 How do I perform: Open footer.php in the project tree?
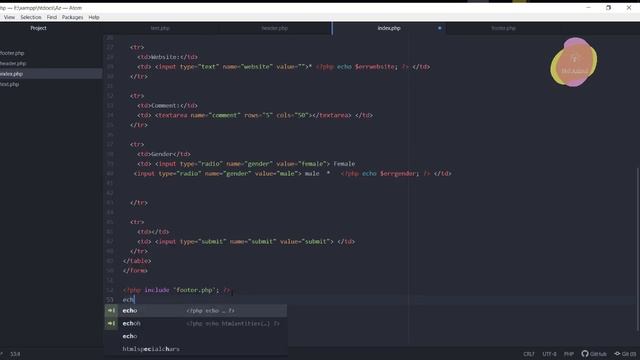coord(12,53)
